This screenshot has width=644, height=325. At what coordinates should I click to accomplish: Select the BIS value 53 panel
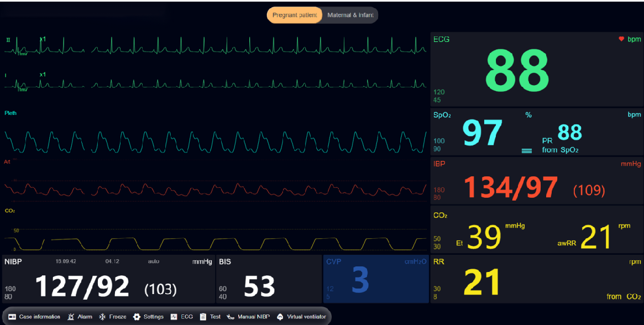coord(260,286)
